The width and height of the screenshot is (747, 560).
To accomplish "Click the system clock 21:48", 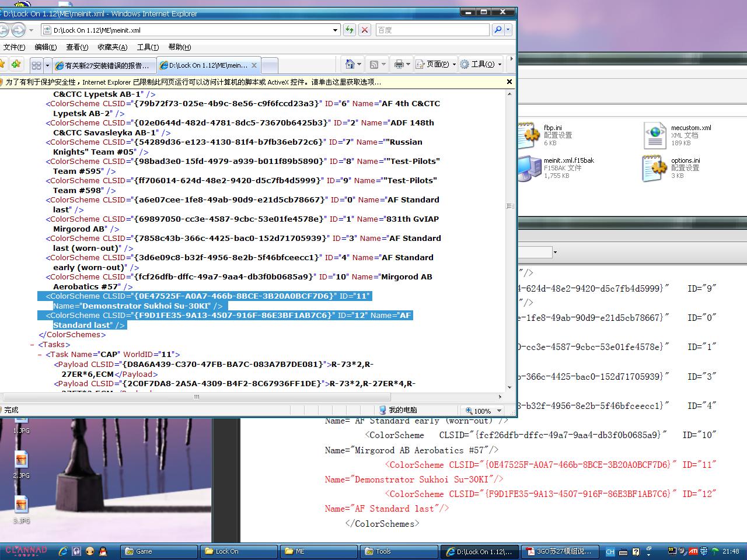I will [x=731, y=551].
